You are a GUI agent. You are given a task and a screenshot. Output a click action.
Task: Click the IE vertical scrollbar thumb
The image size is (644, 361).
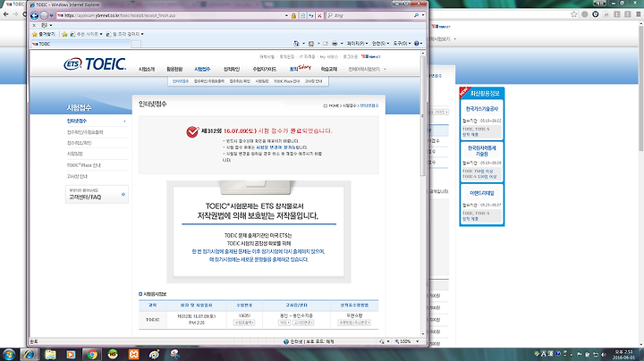pyautogui.click(x=422, y=117)
